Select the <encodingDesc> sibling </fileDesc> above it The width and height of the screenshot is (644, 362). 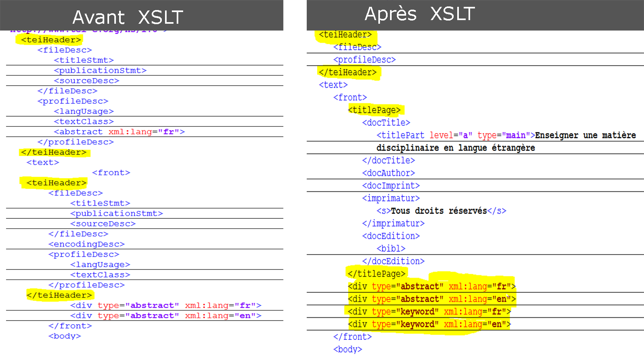pos(78,234)
